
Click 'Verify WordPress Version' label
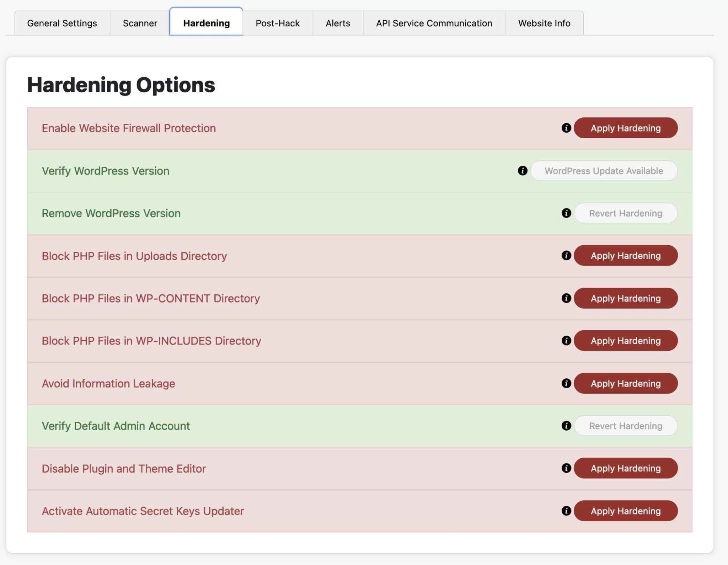105,171
